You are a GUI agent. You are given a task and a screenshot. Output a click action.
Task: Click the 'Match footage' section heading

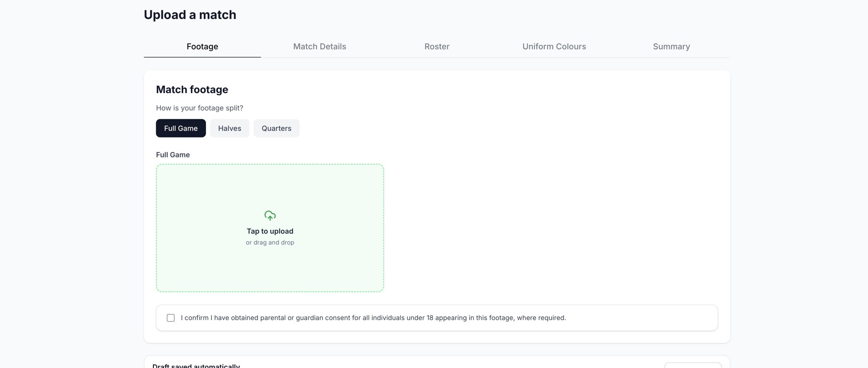click(x=192, y=90)
